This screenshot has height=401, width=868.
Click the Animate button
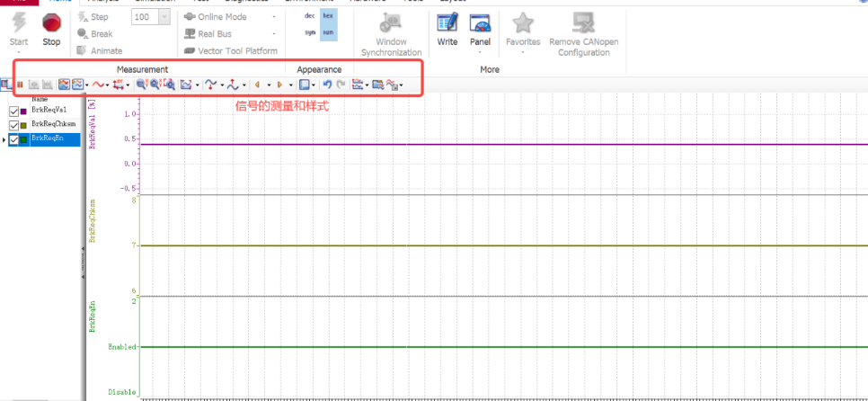click(99, 50)
